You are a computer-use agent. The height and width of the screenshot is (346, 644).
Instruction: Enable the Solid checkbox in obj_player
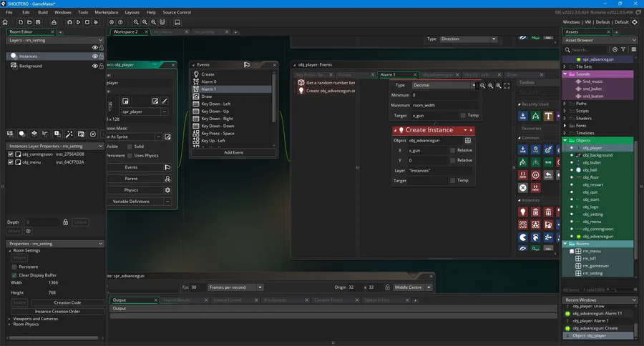point(130,147)
